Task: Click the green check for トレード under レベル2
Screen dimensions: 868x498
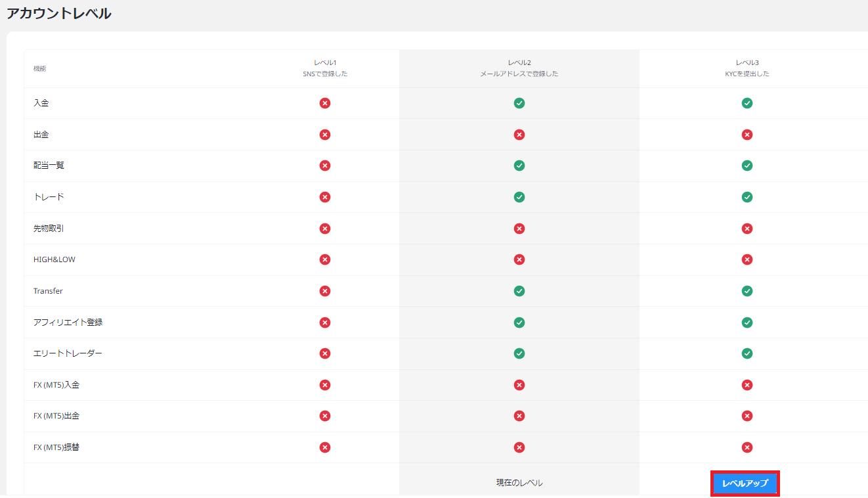Action: coord(519,197)
